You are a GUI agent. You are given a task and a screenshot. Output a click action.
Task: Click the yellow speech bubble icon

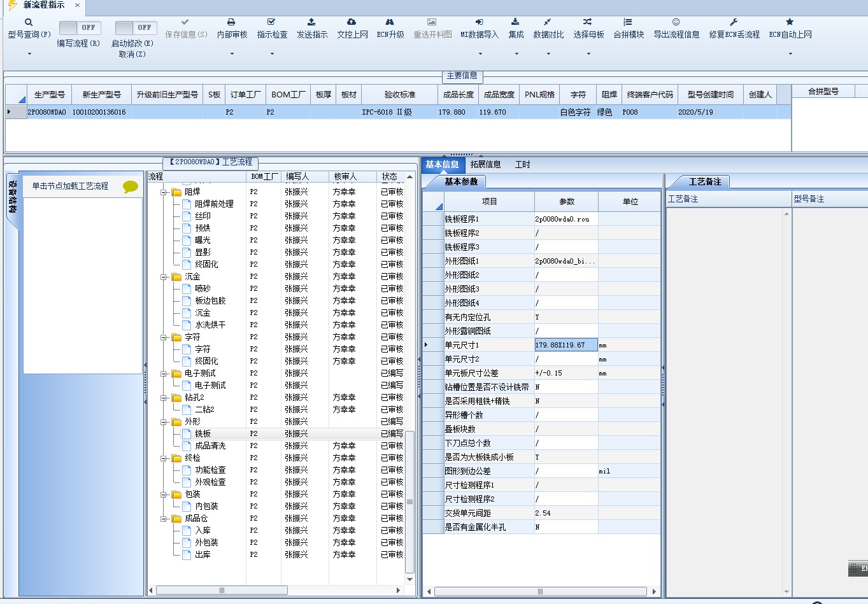(131, 186)
